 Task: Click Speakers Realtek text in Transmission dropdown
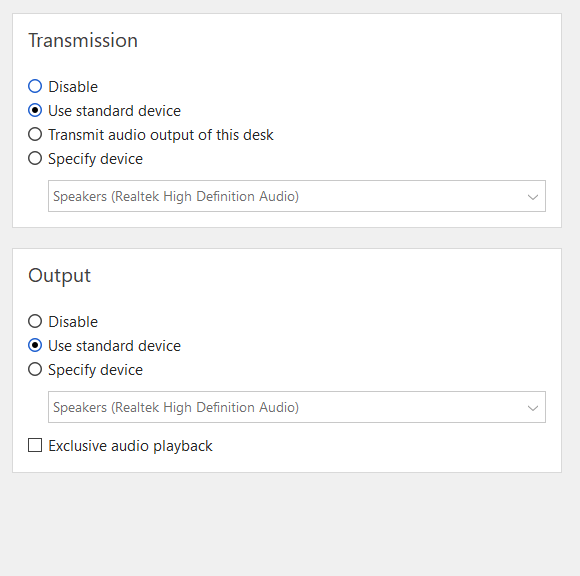click(x=176, y=196)
